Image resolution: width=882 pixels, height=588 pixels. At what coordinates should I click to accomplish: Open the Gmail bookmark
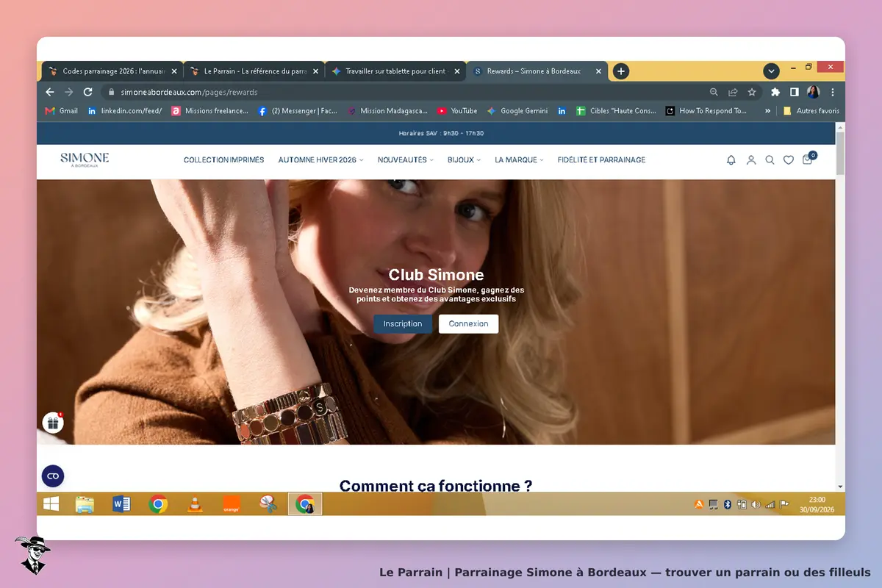[61, 111]
